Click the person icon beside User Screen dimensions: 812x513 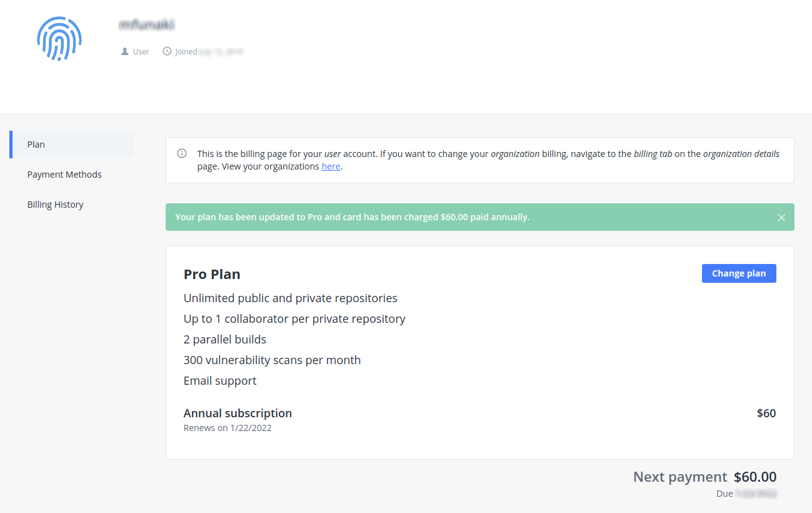[124, 51]
